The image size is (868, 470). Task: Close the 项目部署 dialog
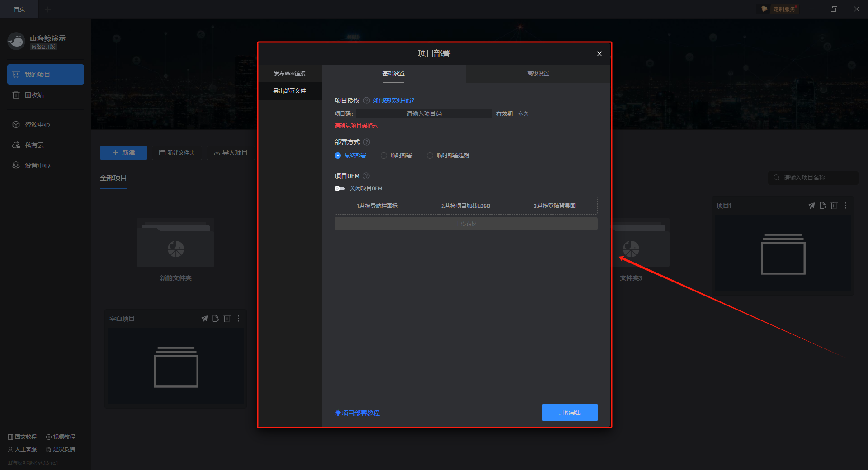599,54
